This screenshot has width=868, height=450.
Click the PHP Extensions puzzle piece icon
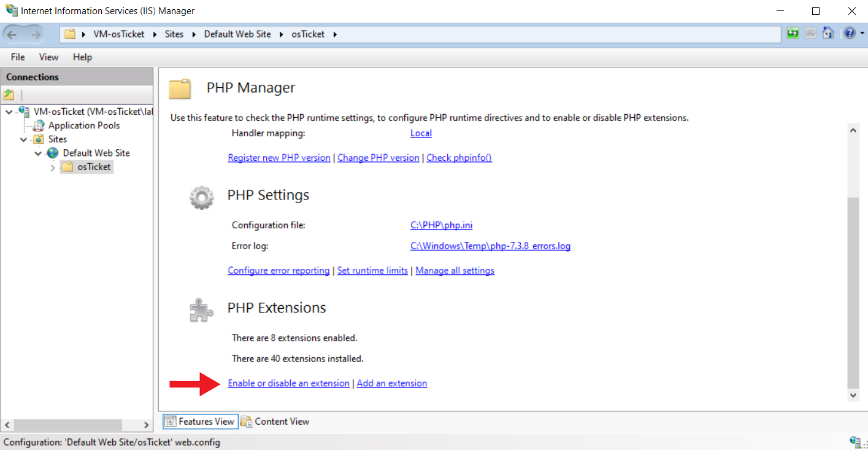[202, 310]
